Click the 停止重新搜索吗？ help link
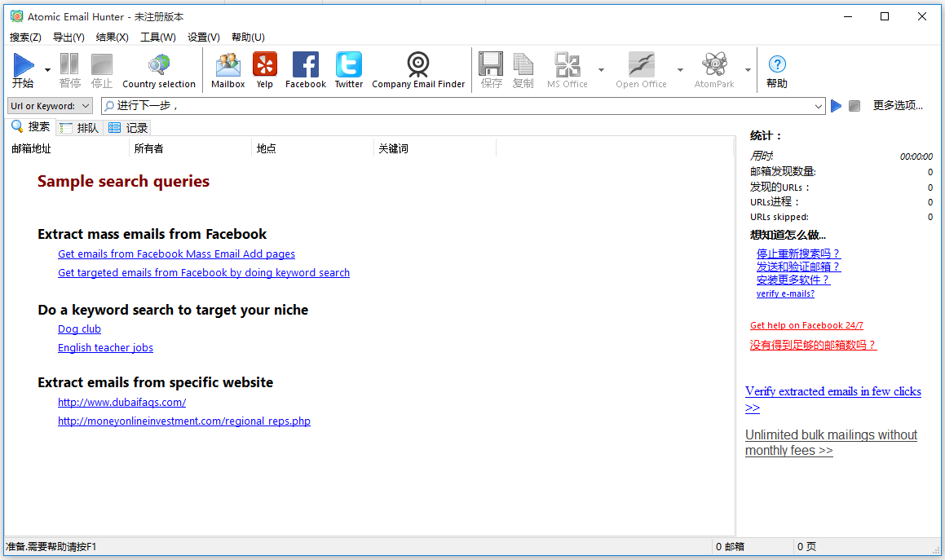Image resolution: width=945 pixels, height=560 pixels. pos(798,254)
